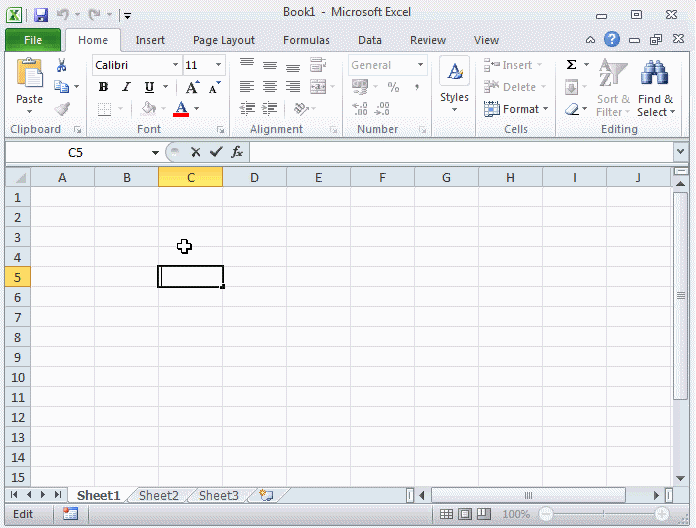The height and width of the screenshot is (528, 696).
Task: Click the Insert Worksheet tab icon
Action: click(x=266, y=495)
